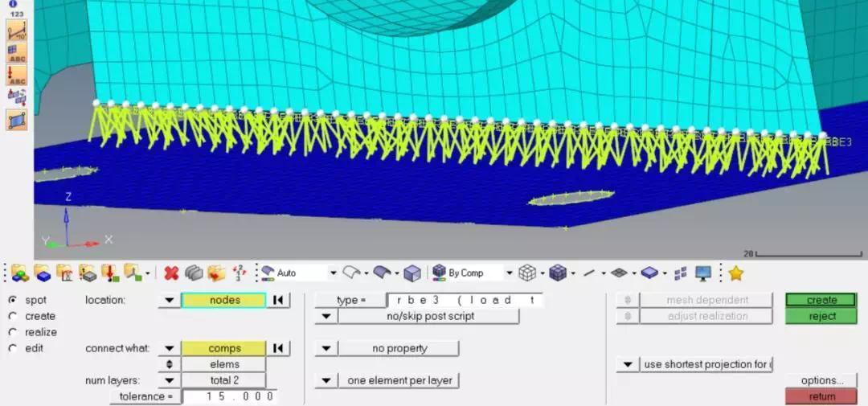Toggle the elems up-down switch arrows
The height and width of the screenshot is (406, 868).
170,364
